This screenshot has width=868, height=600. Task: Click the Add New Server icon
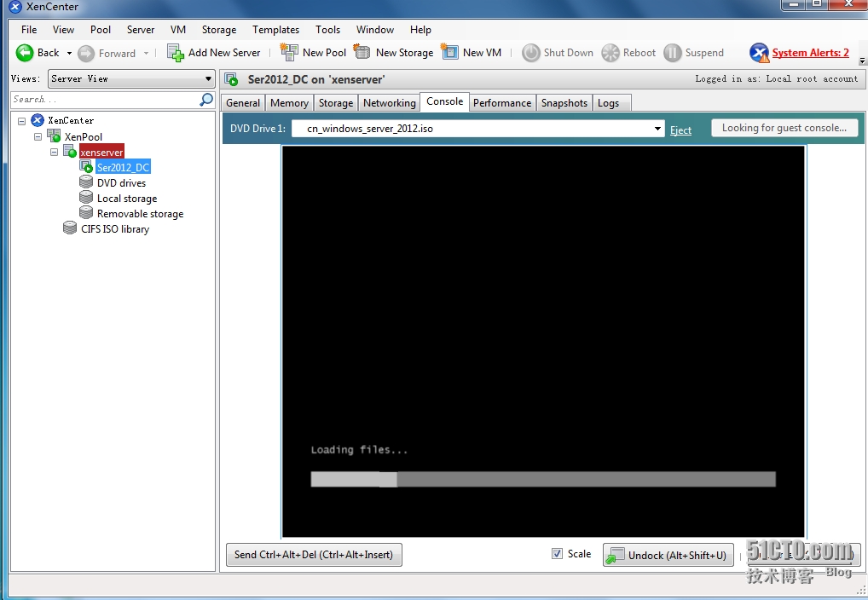tap(175, 53)
